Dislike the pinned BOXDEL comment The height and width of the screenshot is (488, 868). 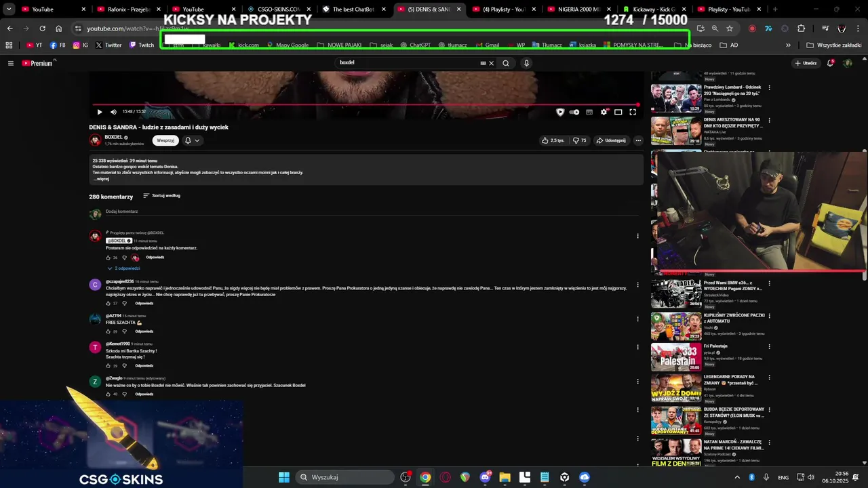click(x=124, y=258)
